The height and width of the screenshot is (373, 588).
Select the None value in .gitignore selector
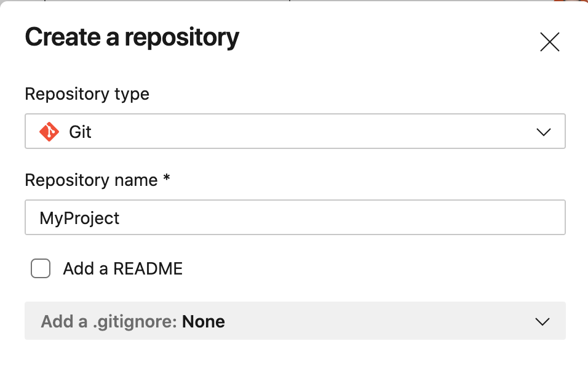pos(204,321)
